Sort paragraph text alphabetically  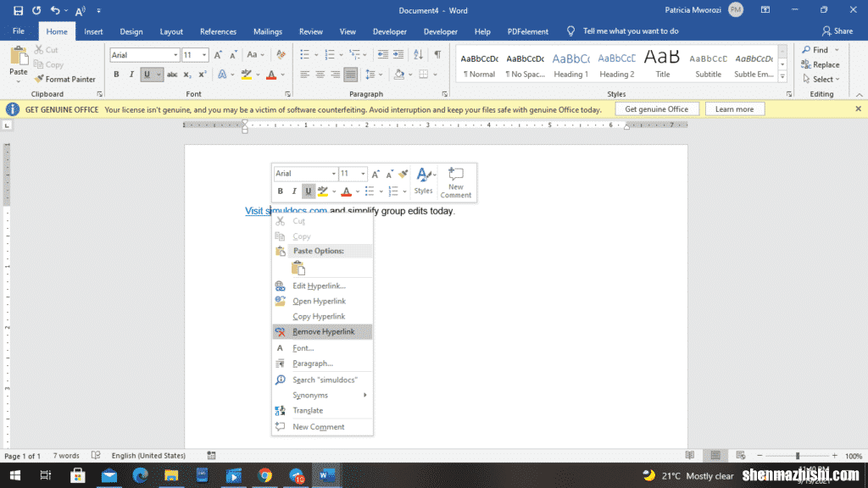pos(418,54)
